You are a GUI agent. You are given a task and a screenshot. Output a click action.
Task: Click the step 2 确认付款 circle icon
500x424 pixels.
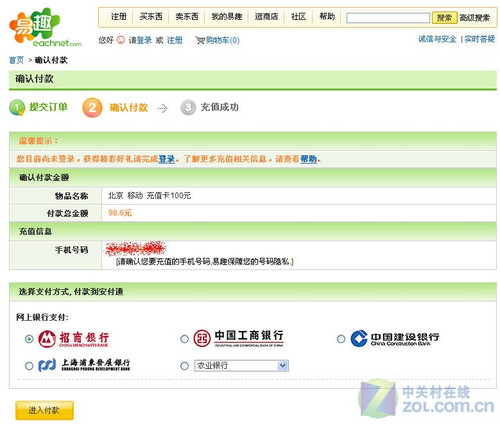tap(92, 107)
